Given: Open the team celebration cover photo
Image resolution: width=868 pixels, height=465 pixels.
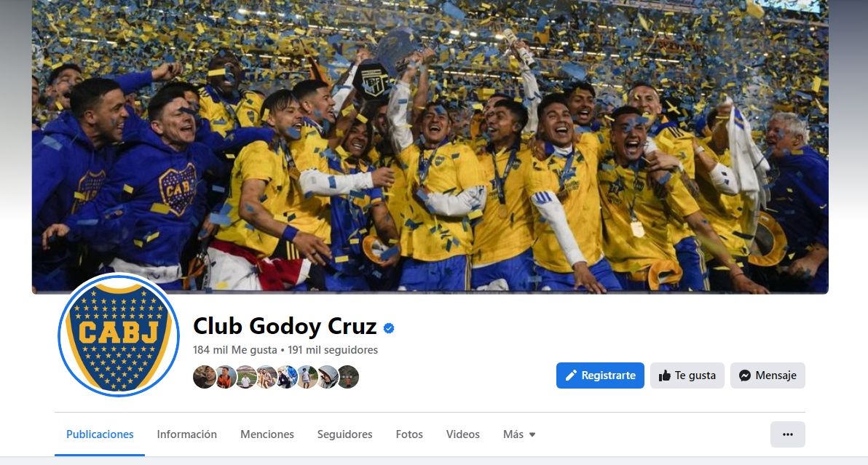Looking at the screenshot, I should (430, 146).
